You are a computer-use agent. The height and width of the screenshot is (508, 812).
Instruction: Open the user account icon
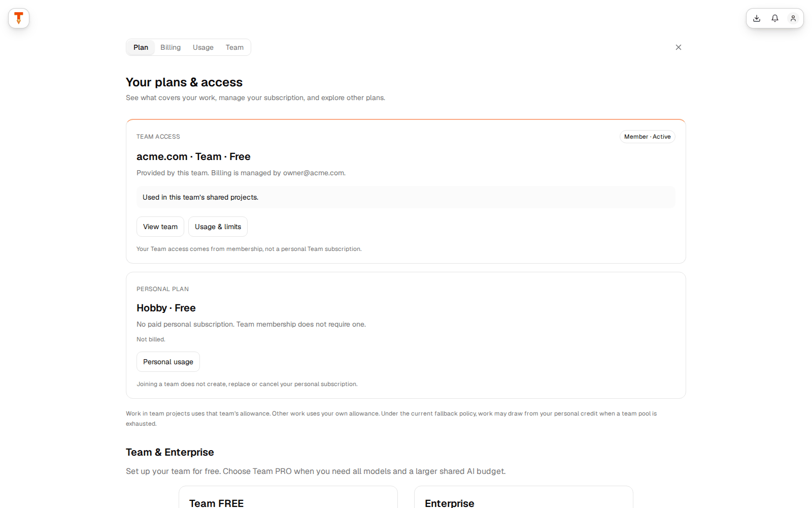coord(793,18)
